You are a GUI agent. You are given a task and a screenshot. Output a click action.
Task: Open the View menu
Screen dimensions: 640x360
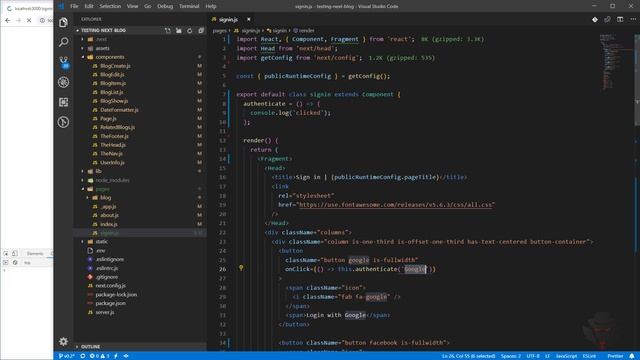pos(132,6)
